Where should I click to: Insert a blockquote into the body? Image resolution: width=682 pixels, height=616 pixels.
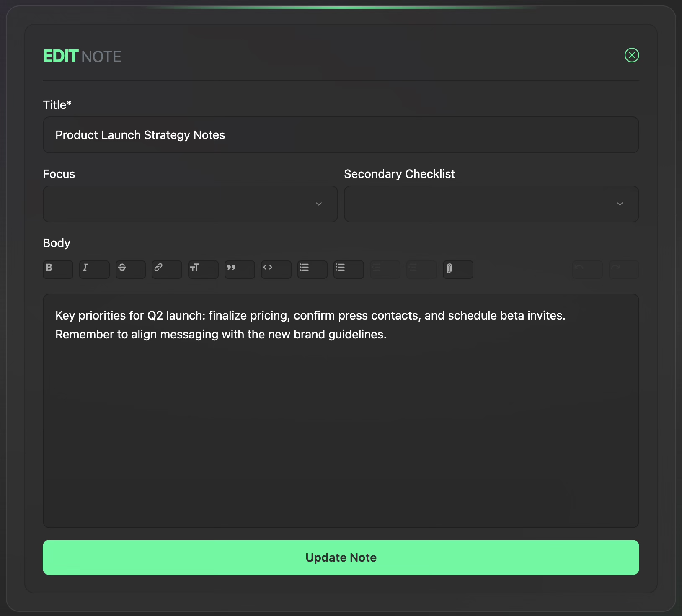[240, 269]
